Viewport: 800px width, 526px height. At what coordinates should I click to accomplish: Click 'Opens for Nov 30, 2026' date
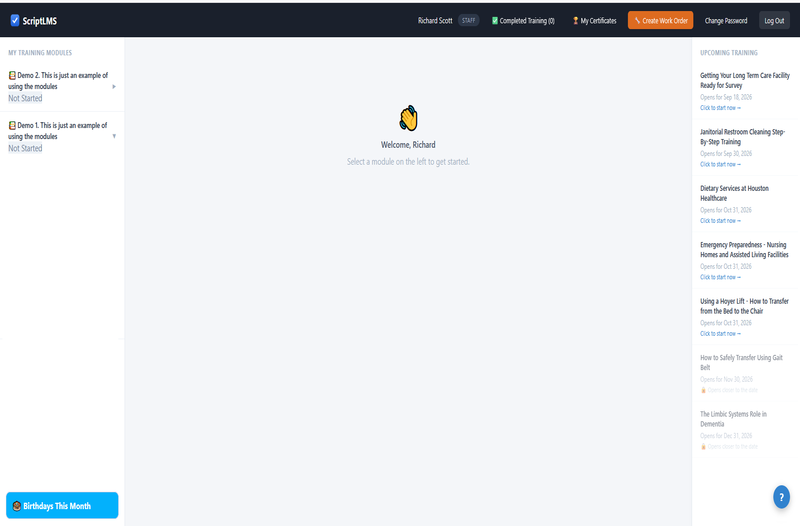tap(726, 380)
